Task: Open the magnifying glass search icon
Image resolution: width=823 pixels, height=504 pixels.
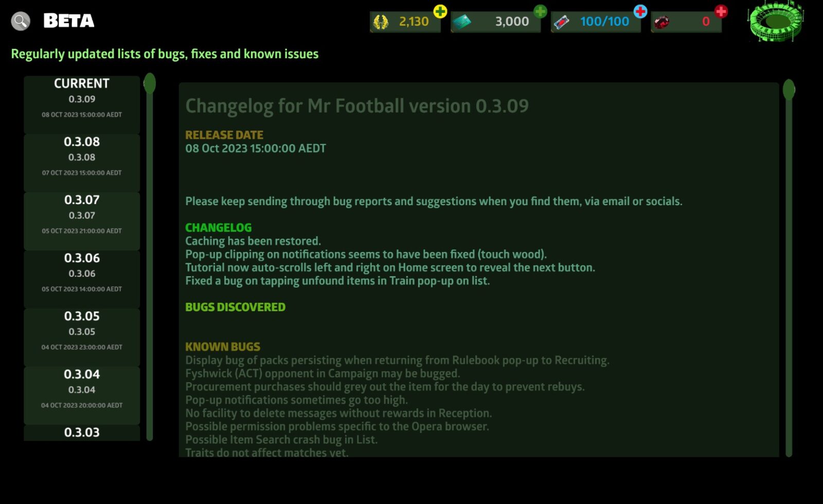Action: click(x=21, y=21)
